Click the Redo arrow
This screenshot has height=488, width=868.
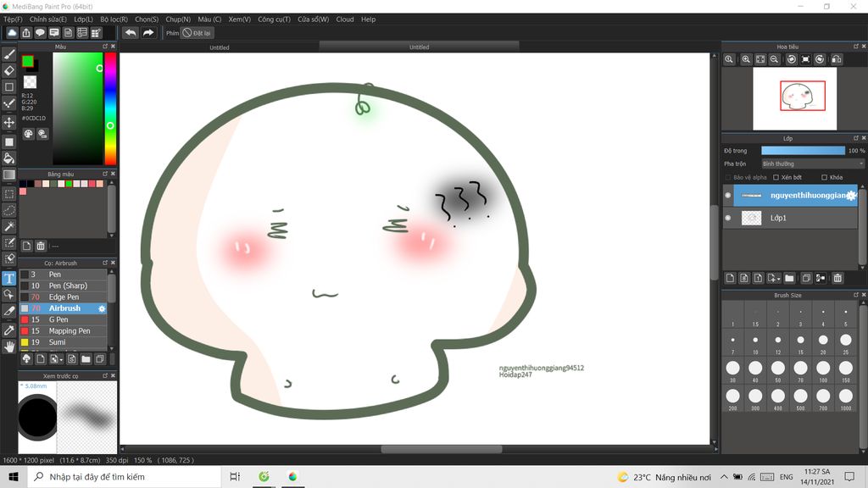click(x=148, y=33)
